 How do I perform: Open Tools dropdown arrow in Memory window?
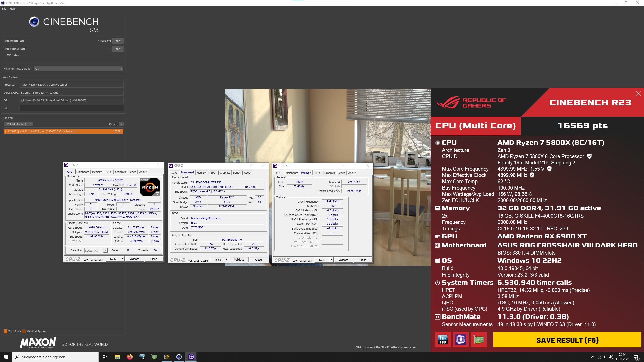pos(331,260)
